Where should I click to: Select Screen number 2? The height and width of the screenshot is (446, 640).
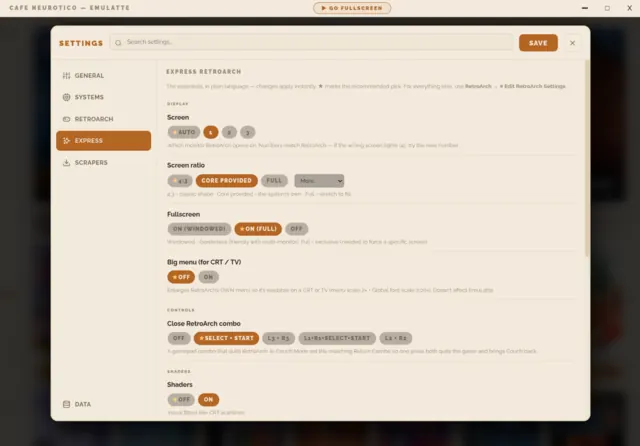click(229, 132)
